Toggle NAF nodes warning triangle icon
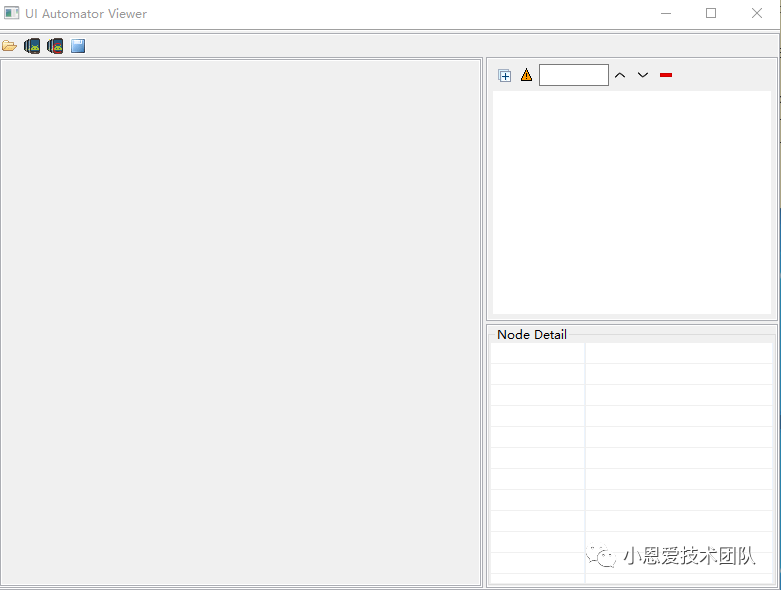The width and height of the screenshot is (781, 590). click(526, 75)
